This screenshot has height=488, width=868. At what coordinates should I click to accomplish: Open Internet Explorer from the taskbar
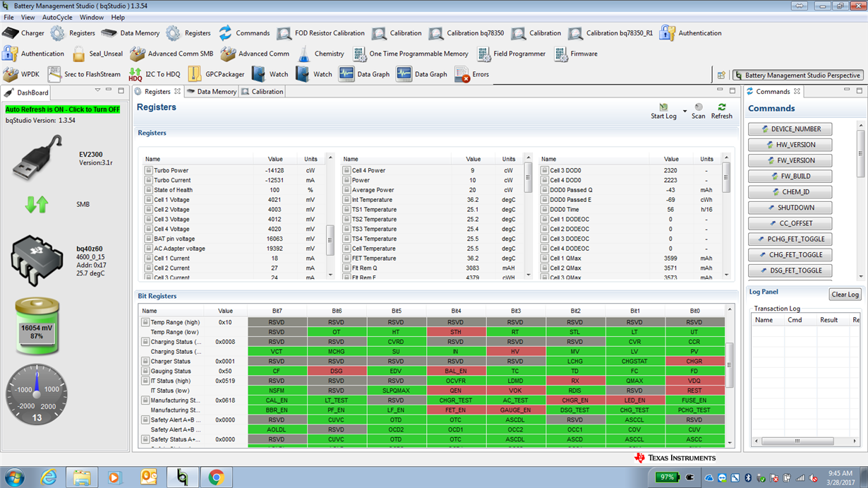[49, 477]
